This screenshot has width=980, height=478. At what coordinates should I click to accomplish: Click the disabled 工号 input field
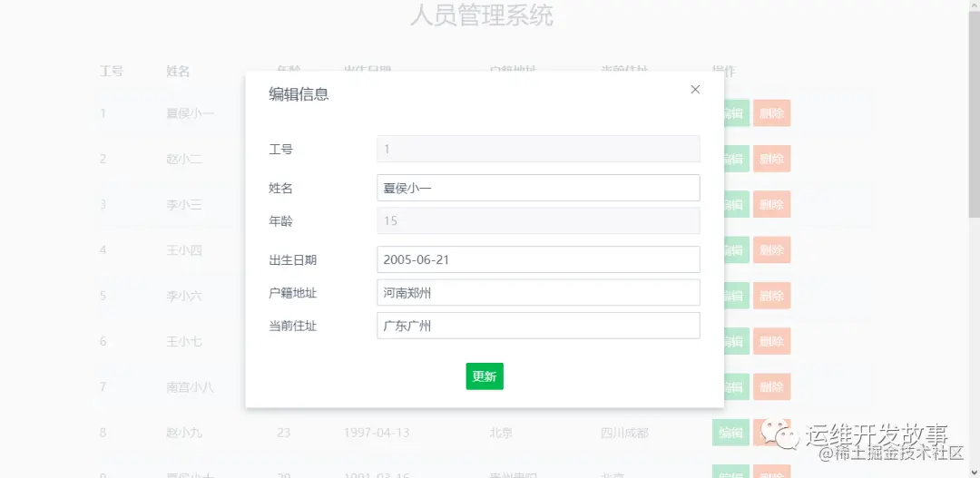coord(538,149)
